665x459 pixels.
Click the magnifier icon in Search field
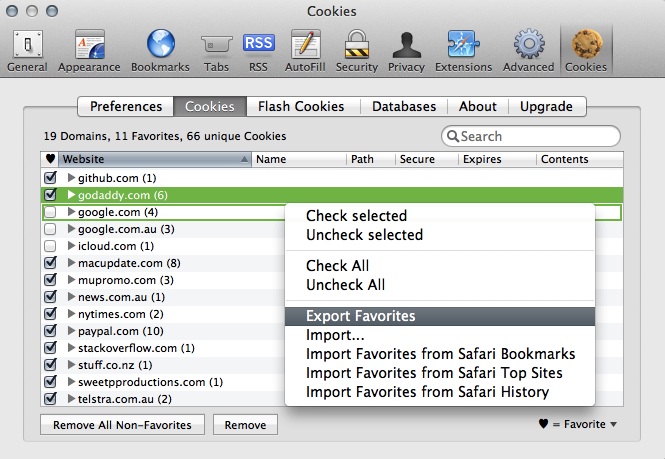pos(453,136)
